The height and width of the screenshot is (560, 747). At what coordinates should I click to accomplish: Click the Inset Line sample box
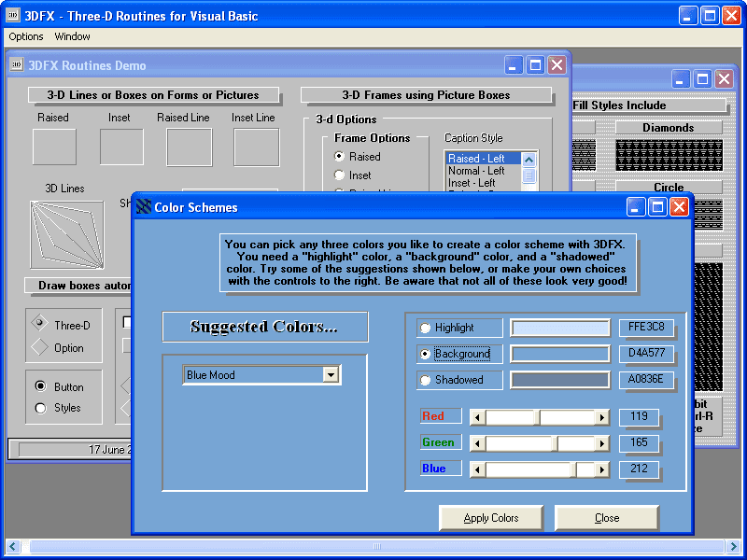[x=256, y=147]
